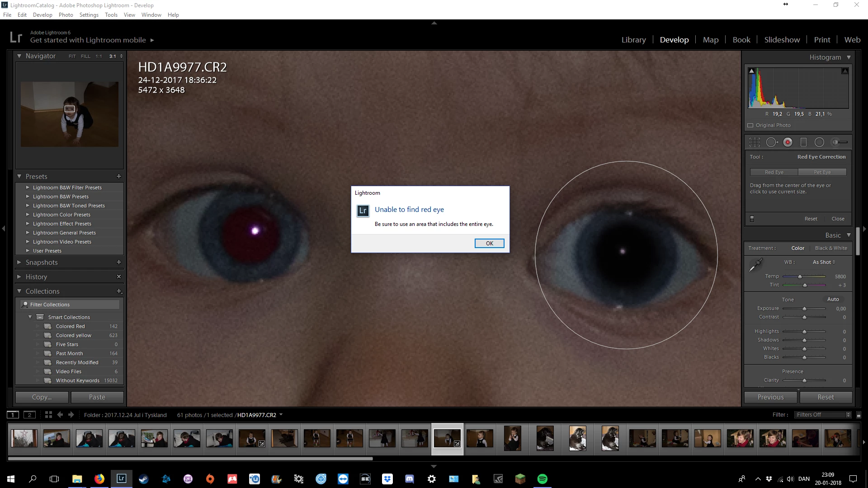868x488 pixels.
Task: Toggle the Red Eye Correction panel switch
Action: [x=752, y=219]
